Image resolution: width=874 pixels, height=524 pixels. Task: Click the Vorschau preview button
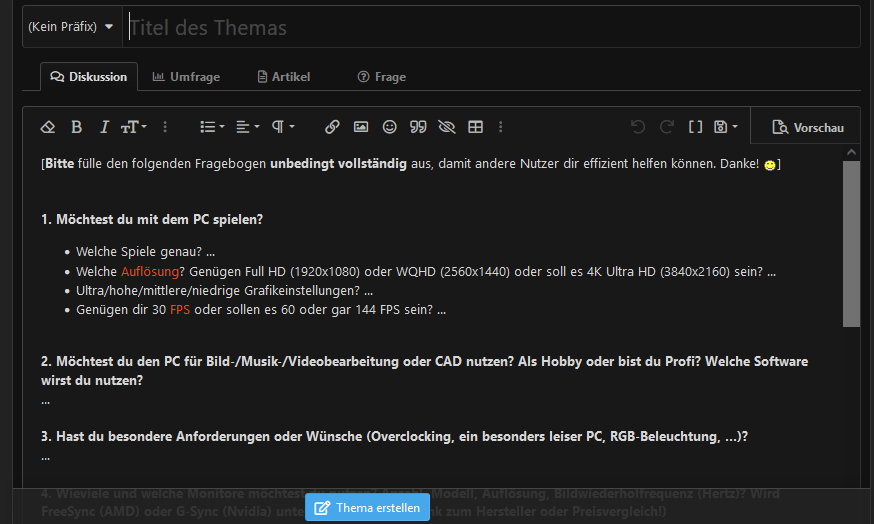[x=808, y=128]
